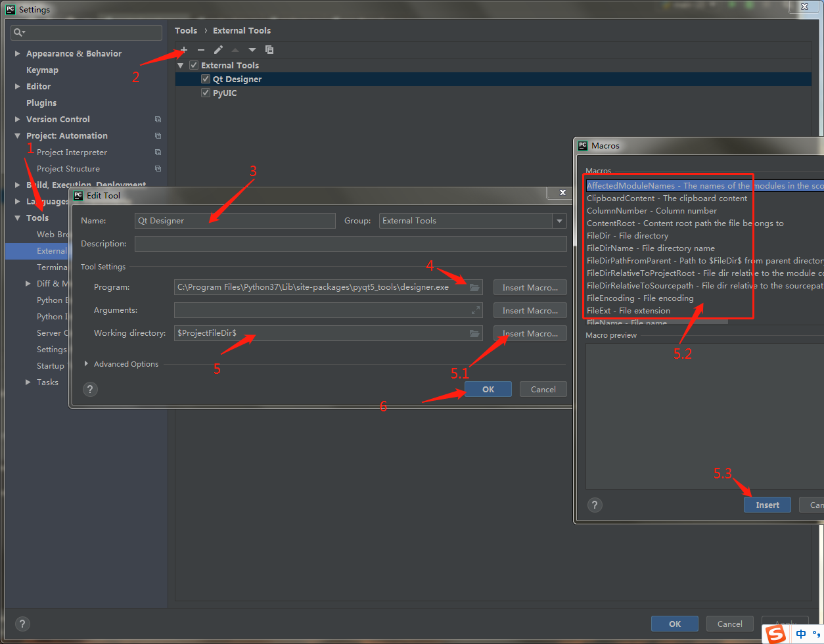Open the Group dropdown in Edit Tool
The width and height of the screenshot is (824, 644).
(x=558, y=221)
